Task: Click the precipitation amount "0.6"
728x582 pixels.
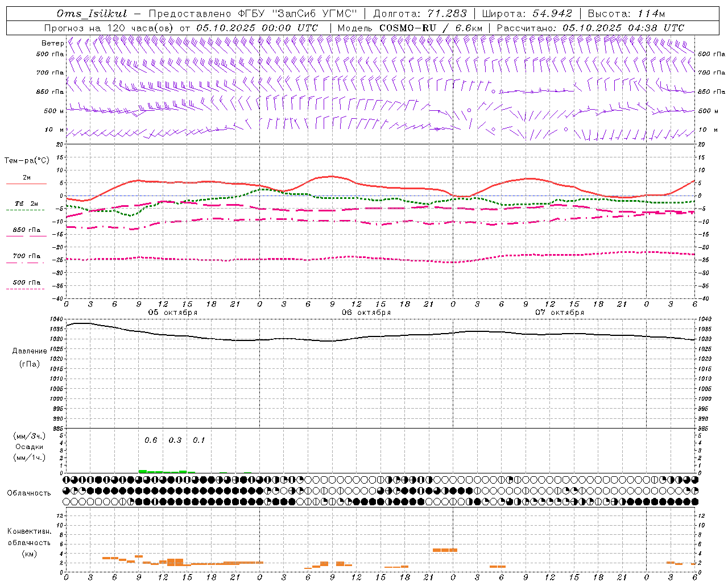Action: coord(151,440)
